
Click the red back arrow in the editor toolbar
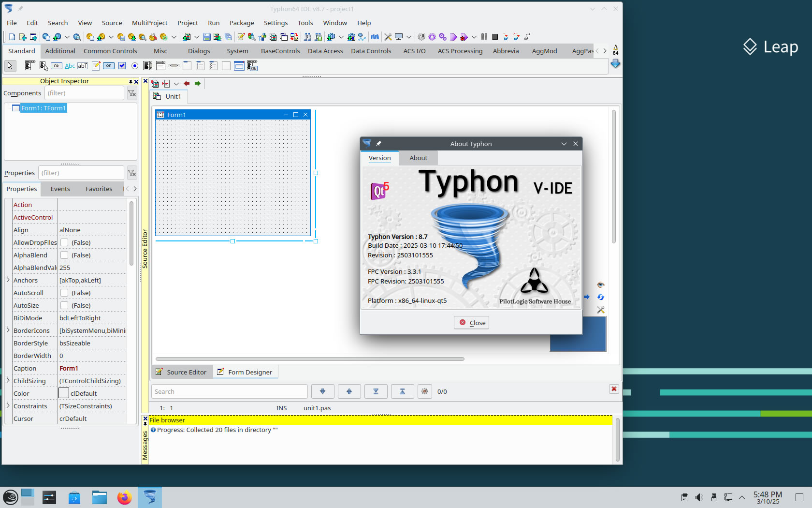(187, 84)
